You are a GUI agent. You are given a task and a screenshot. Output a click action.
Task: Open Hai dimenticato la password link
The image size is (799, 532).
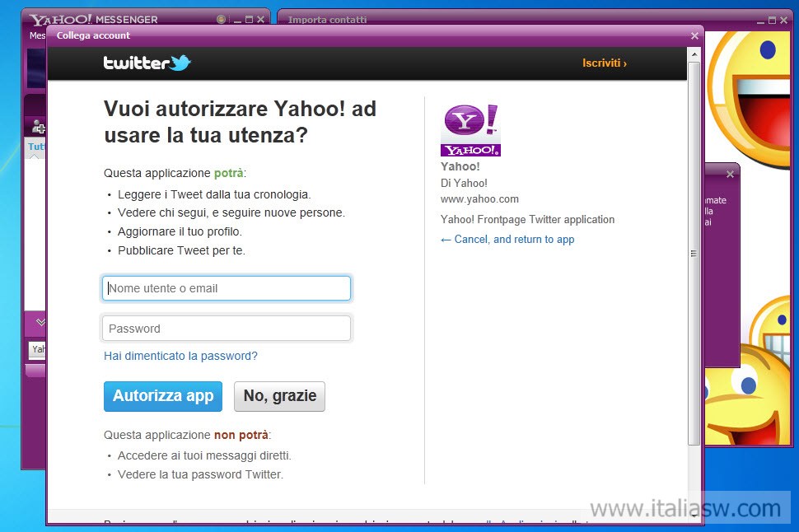point(180,356)
